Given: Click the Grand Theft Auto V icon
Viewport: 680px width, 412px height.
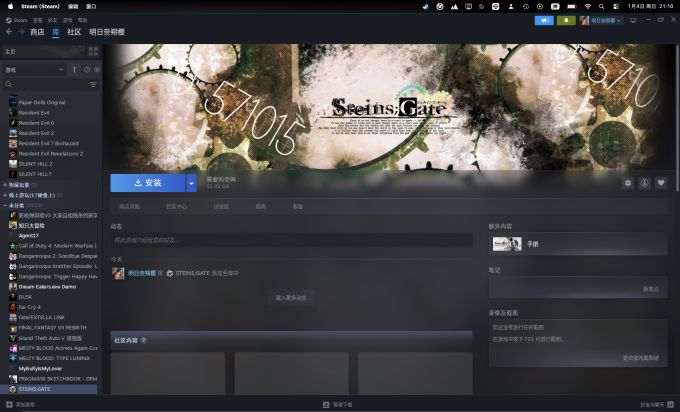Looking at the screenshot, I should tap(13, 338).
